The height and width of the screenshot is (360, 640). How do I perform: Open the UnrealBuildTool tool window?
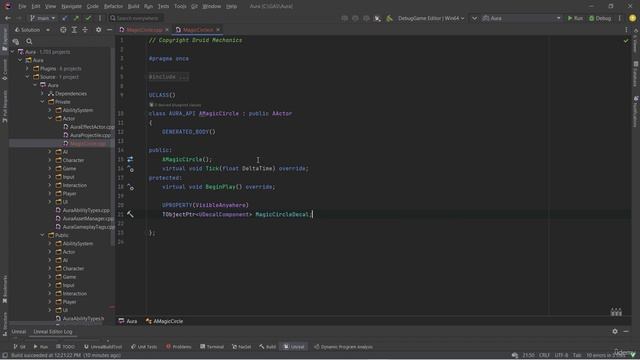coord(103,347)
